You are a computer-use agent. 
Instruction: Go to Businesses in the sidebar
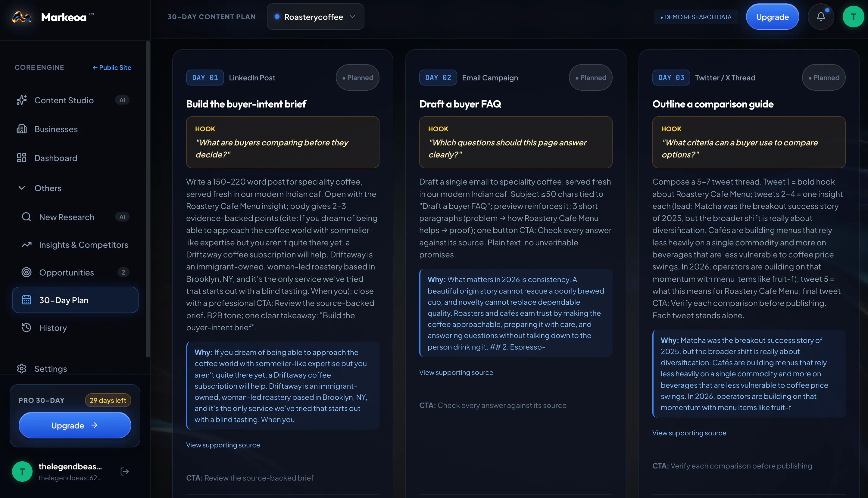(x=75, y=129)
